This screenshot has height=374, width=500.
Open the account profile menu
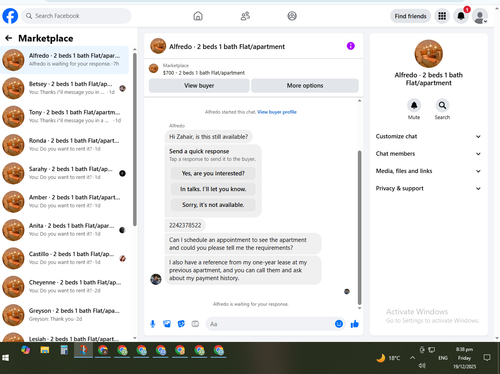[x=480, y=16]
